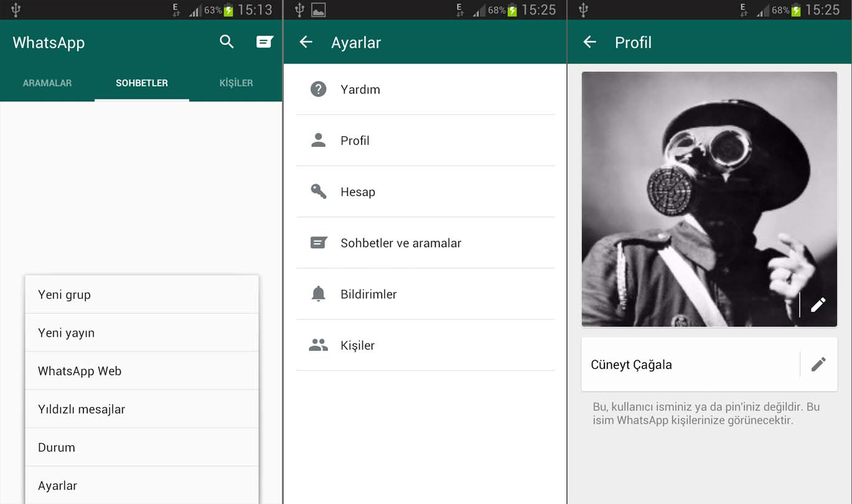Open Ayarlar from the overflow menu
Screen dimensions: 852x504
[x=58, y=486]
